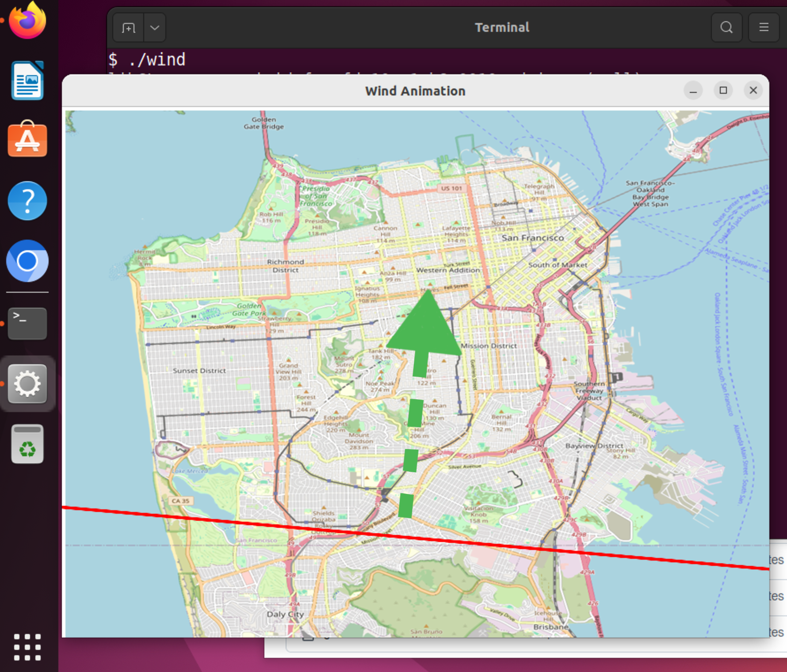The width and height of the screenshot is (787, 672).
Task: Launch Chromium browser from the dock
Action: [x=27, y=261]
